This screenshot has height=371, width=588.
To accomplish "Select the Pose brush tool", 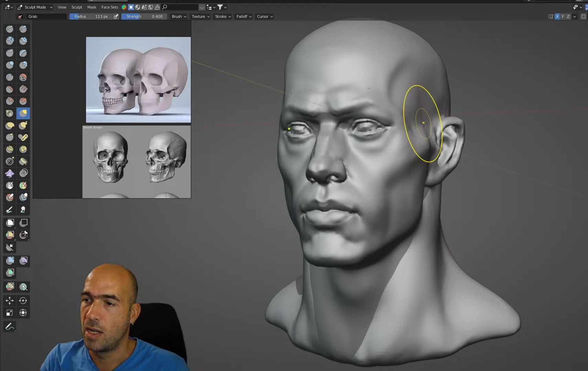I will (x=23, y=137).
